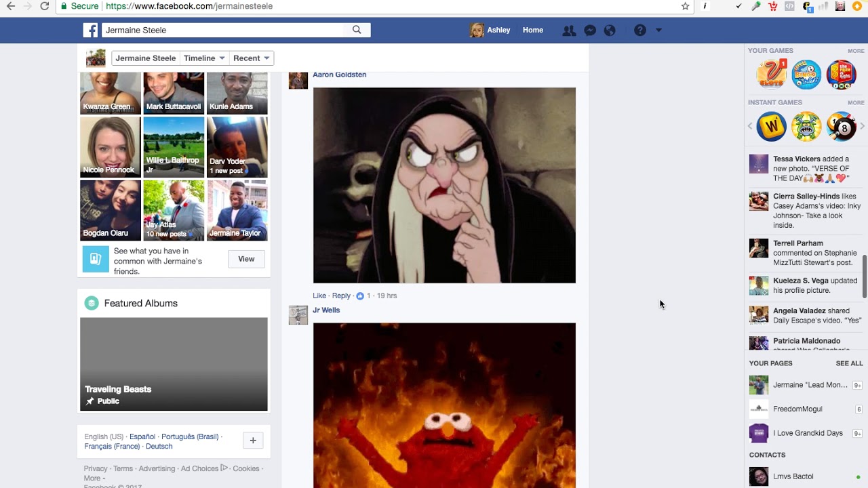Bookmark page with the star icon
Screen dimensions: 868x488
coord(685,6)
